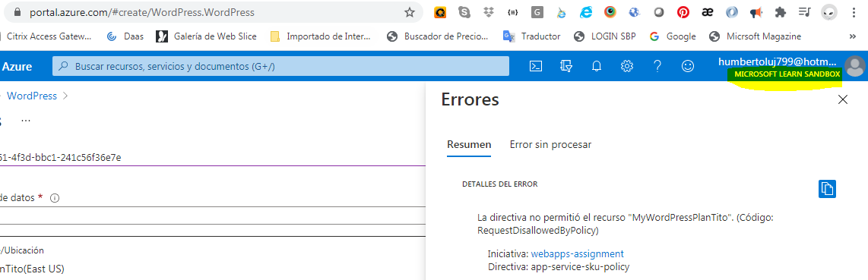Click the megaphone extension icon

coord(756,12)
